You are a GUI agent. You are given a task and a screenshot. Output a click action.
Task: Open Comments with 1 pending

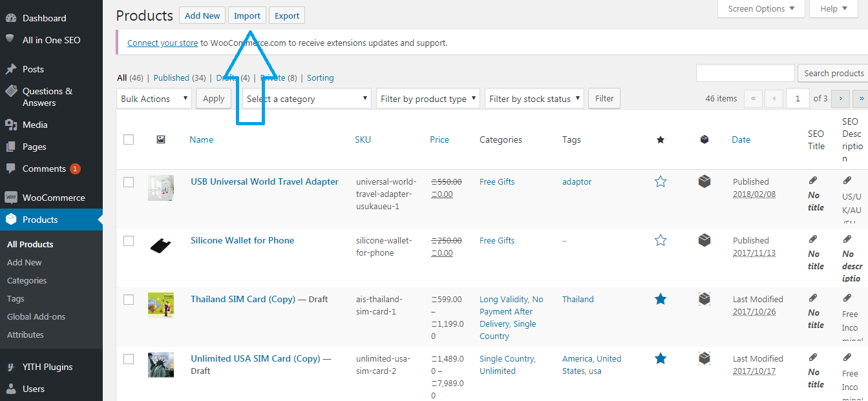pyautogui.click(x=51, y=169)
